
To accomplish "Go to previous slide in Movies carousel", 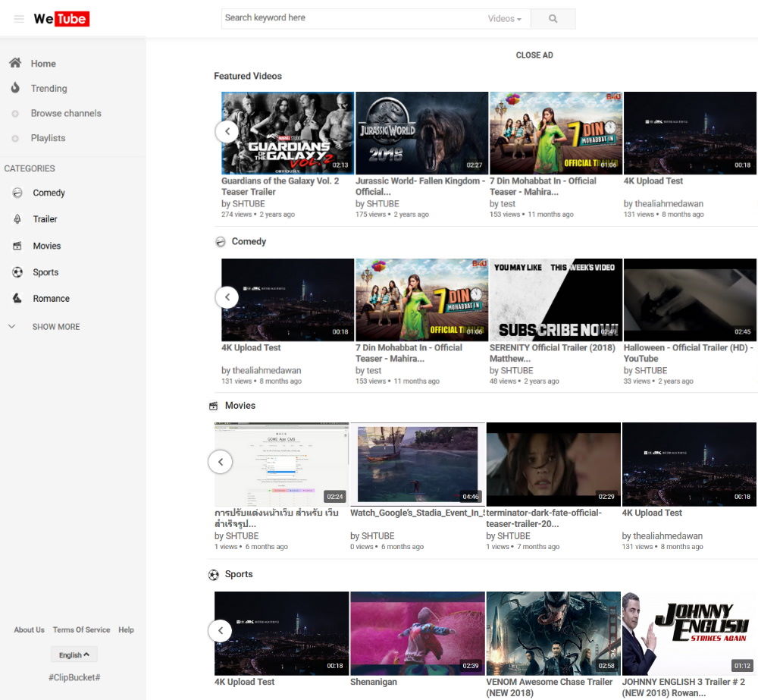I will click(x=221, y=462).
